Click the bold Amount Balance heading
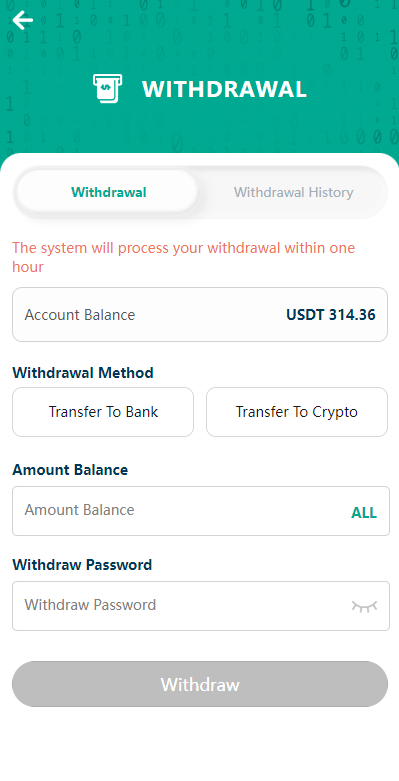 click(x=70, y=470)
